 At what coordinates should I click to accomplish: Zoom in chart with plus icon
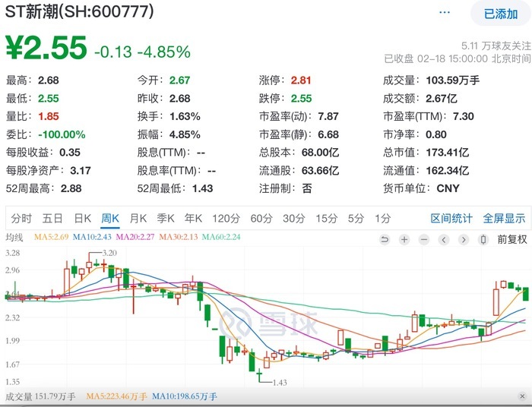(404, 240)
